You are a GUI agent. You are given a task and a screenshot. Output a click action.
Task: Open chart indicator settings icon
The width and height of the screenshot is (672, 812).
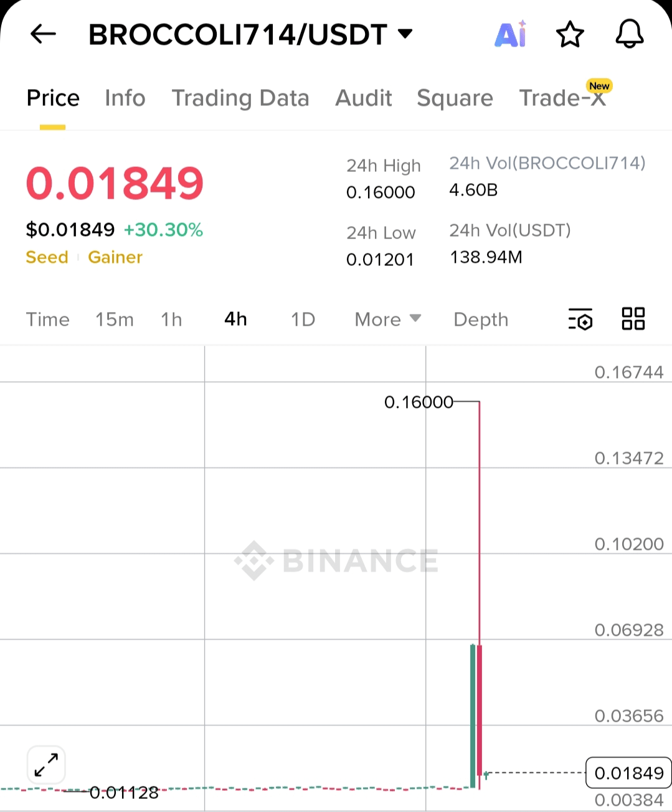click(580, 319)
